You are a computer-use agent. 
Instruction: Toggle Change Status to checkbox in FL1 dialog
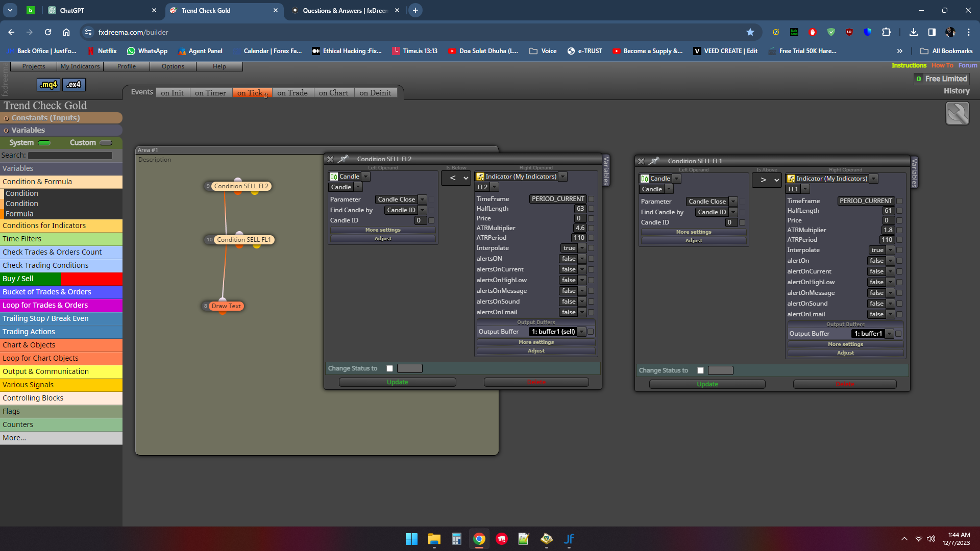(x=701, y=370)
